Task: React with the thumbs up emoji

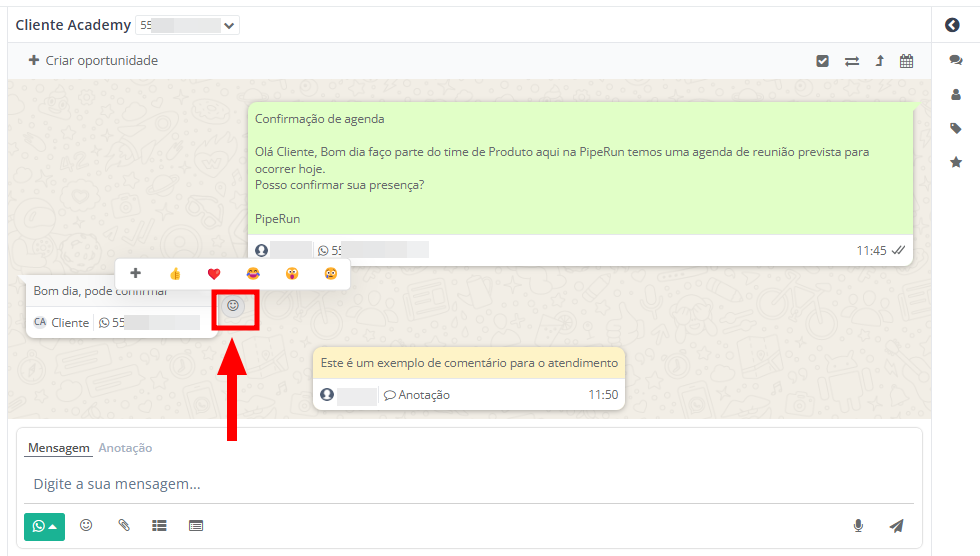Action: coord(175,274)
